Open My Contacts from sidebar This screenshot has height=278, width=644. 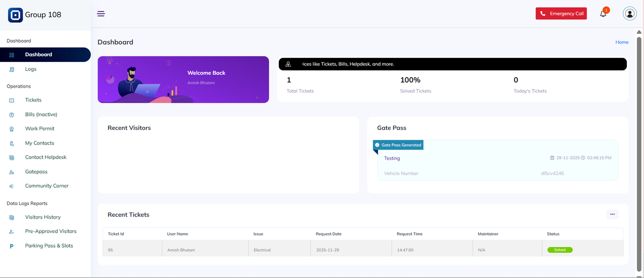(x=39, y=143)
